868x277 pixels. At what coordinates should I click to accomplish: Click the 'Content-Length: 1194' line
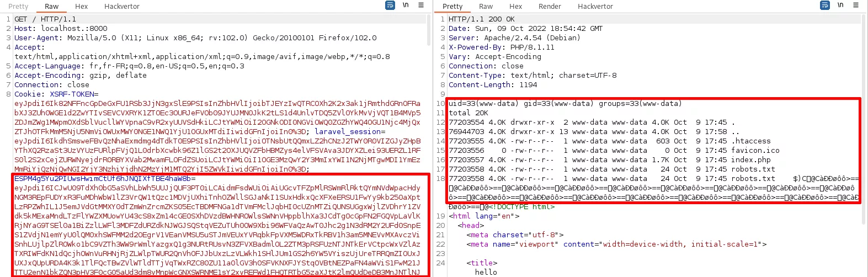493,85
